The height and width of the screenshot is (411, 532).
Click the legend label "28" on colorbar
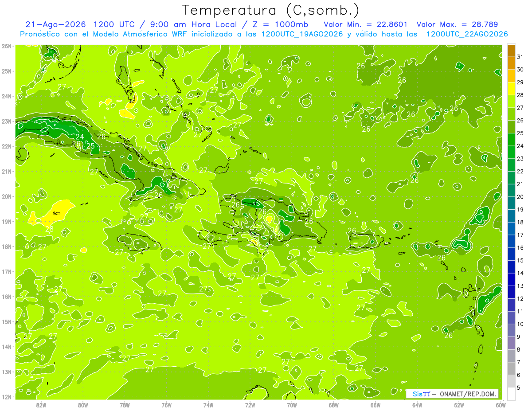point(520,95)
